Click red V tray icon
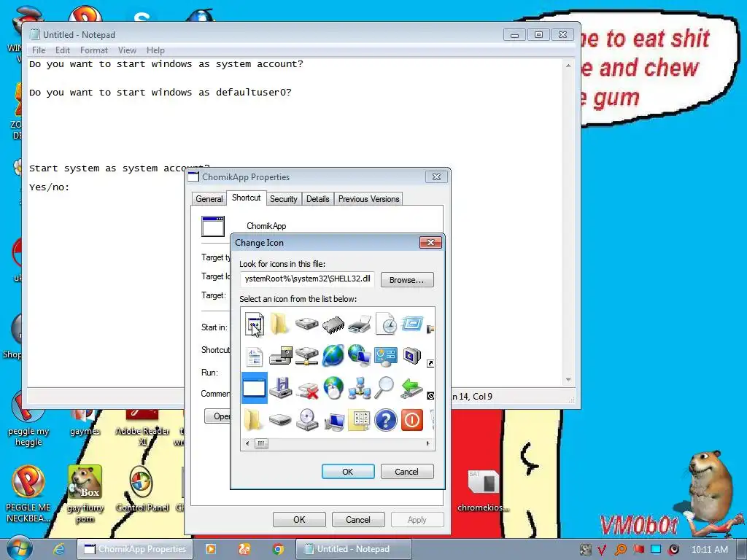 (x=602, y=550)
